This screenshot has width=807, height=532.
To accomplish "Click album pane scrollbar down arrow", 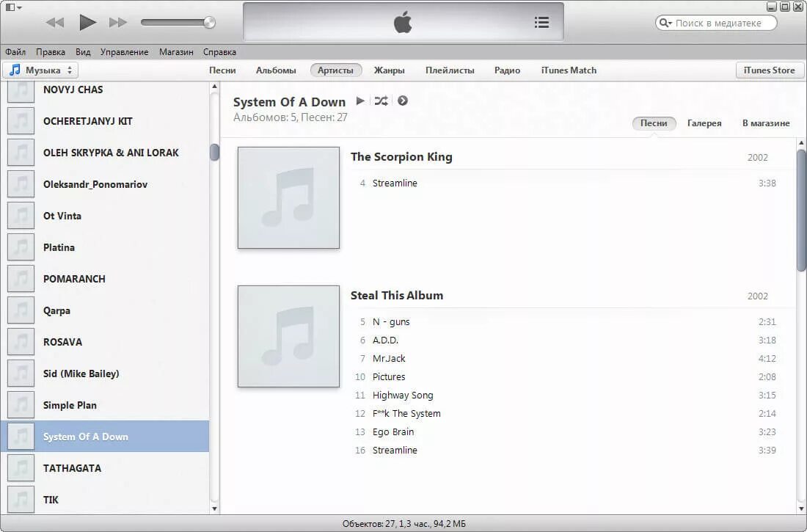I will coord(801,509).
